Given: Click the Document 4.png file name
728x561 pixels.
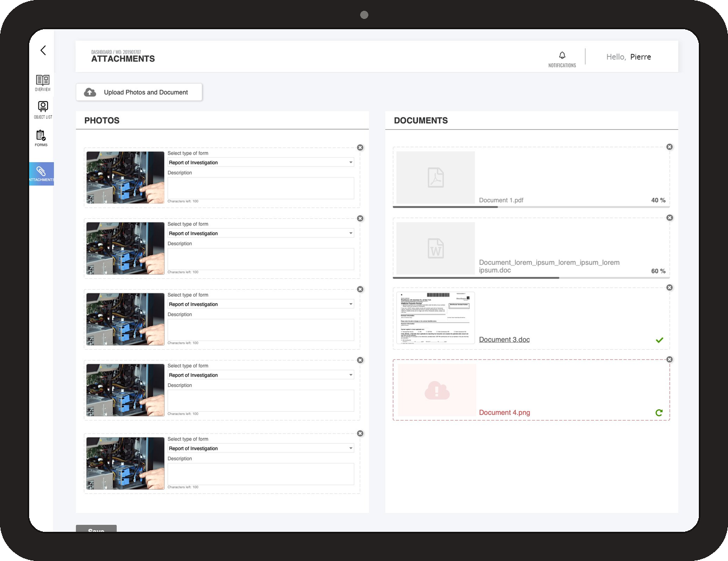Looking at the screenshot, I should pos(504,412).
